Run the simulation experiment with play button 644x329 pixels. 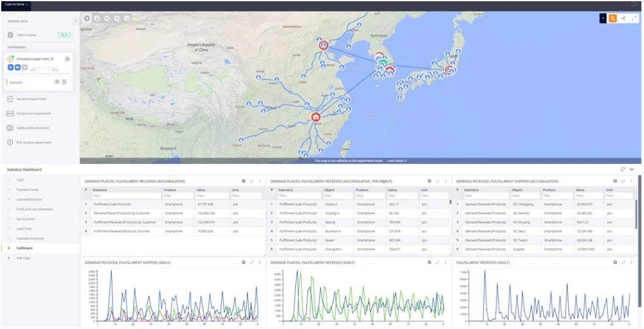[x=11, y=67]
